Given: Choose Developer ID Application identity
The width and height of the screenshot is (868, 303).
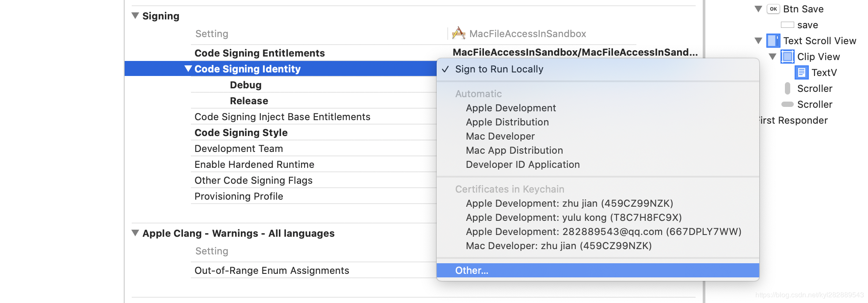Looking at the screenshot, I should coord(522,165).
